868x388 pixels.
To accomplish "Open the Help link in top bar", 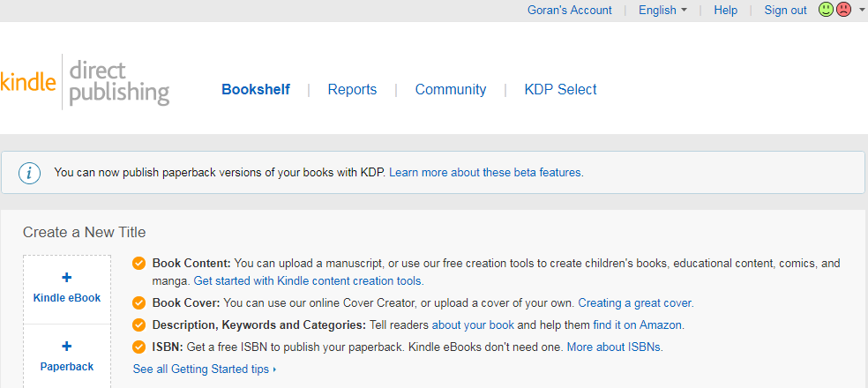I will (725, 10).
